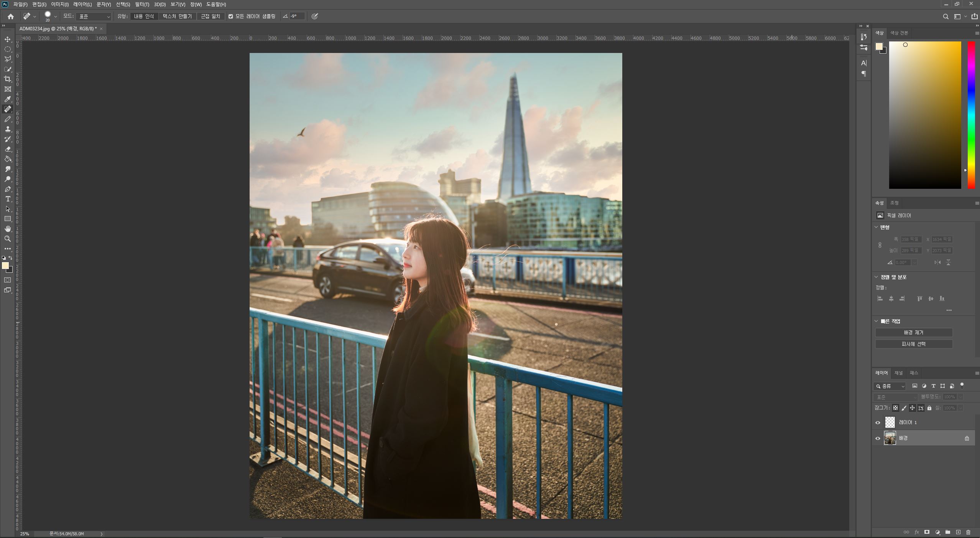Switch to the 채널 tab

[898, 373]
